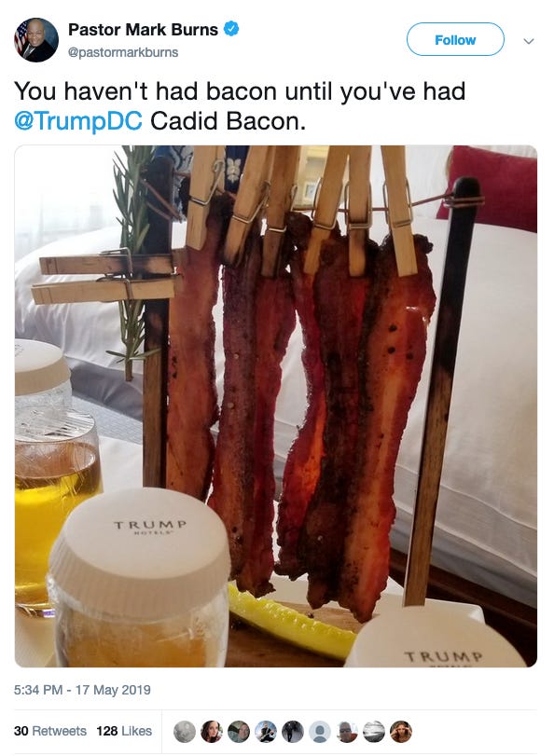
Task: Click first liker avatar, gray circle
Action: pyautogui.click(x=185, y=732)
